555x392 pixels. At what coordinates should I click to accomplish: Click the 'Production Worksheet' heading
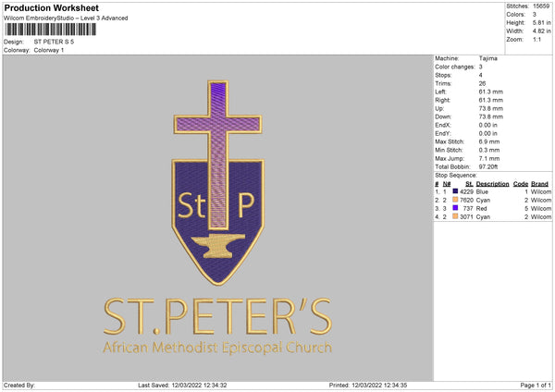[51, 7]
